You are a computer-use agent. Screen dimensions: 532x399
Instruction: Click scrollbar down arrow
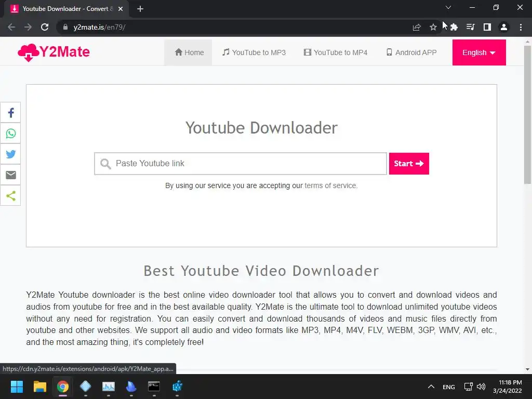[527, 369]
